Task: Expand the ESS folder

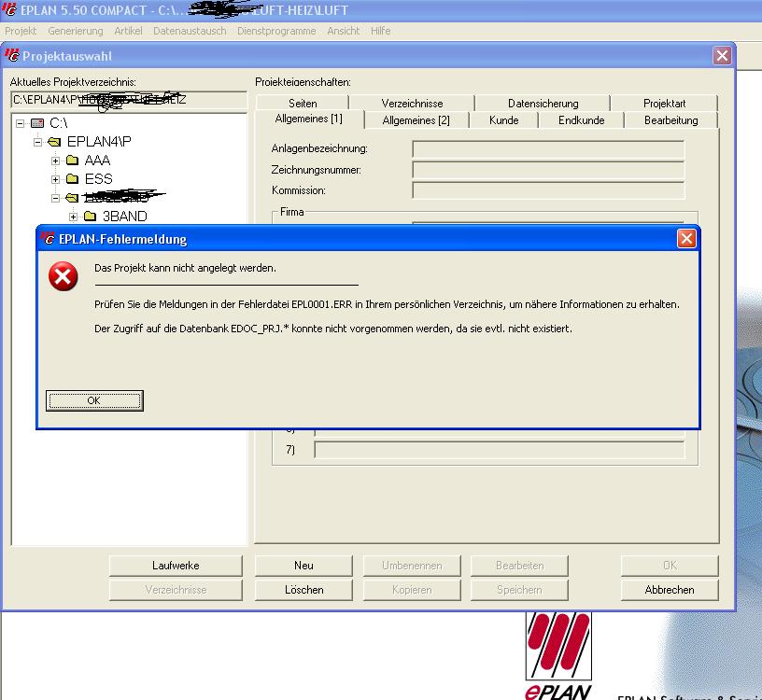Action: tap(55, 179)
